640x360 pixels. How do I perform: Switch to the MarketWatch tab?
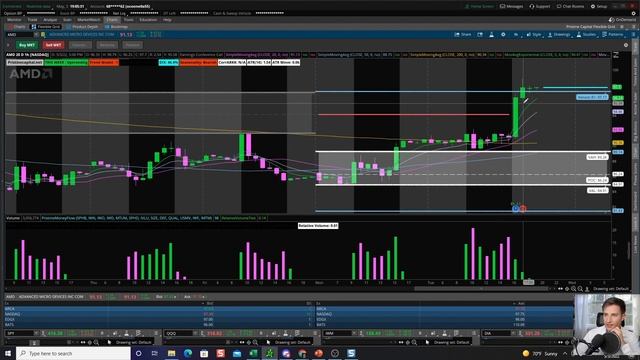tap(89, 20)
